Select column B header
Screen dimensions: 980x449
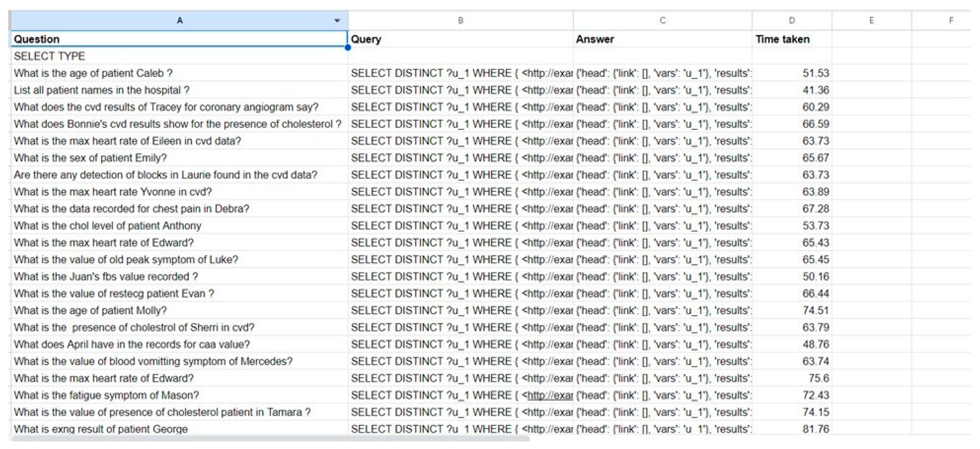(460, 21)
